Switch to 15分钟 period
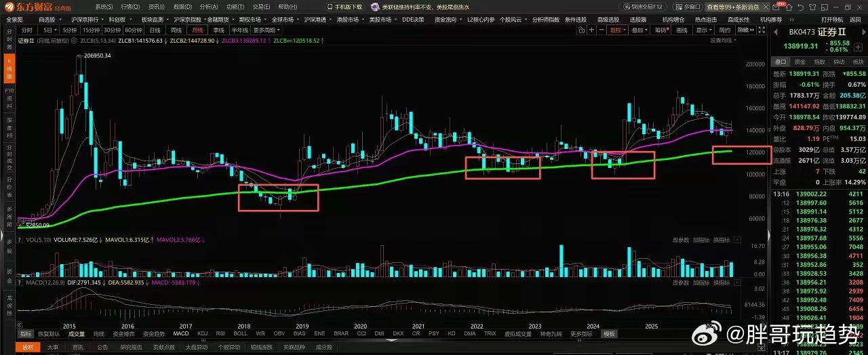The width and height of the screenshot is (868, 355). (x=91, y=30)
